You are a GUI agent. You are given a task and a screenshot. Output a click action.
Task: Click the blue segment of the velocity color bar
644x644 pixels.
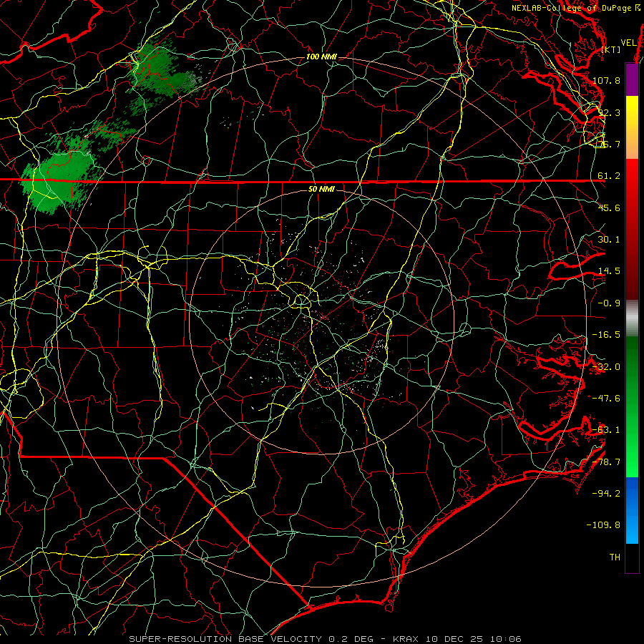(632, 510)
